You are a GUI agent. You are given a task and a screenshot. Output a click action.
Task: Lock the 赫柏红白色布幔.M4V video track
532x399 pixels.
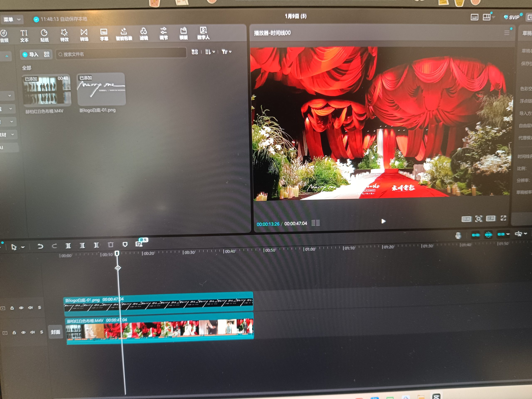14,333
